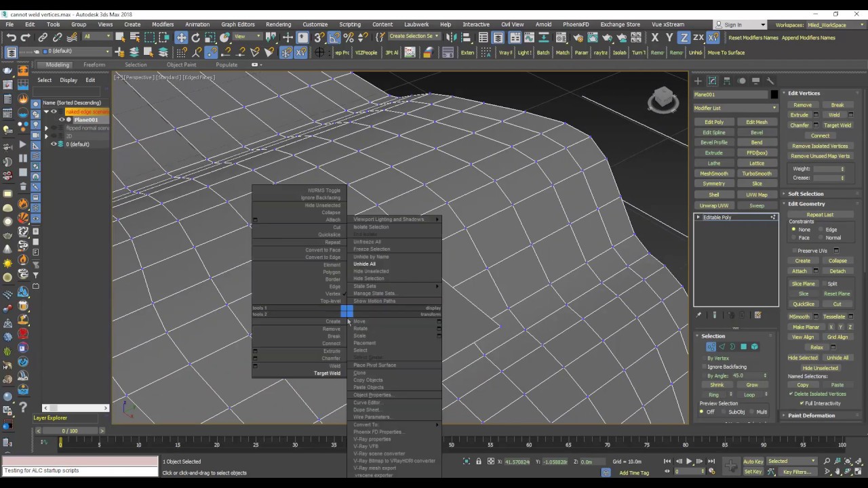Click the time slider 0 / 100 handle
The width and height of the screenshot is (868, 488).
[70, 431]
